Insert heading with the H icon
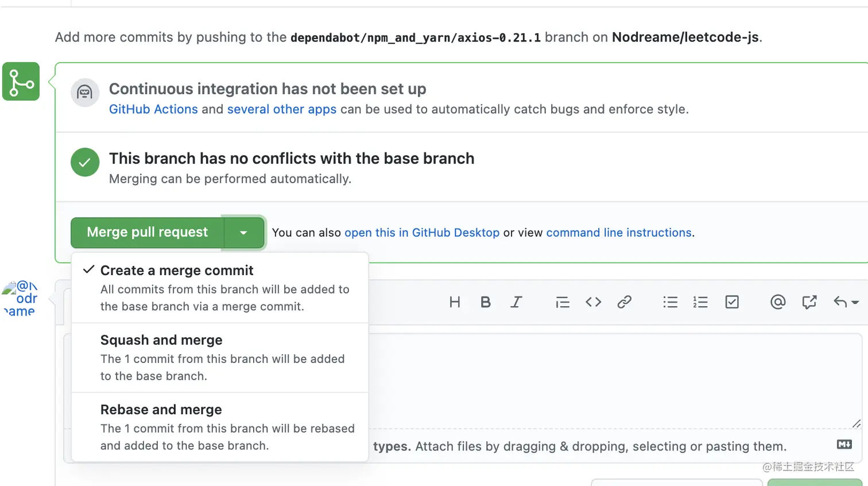 click(x=455, y=302)
